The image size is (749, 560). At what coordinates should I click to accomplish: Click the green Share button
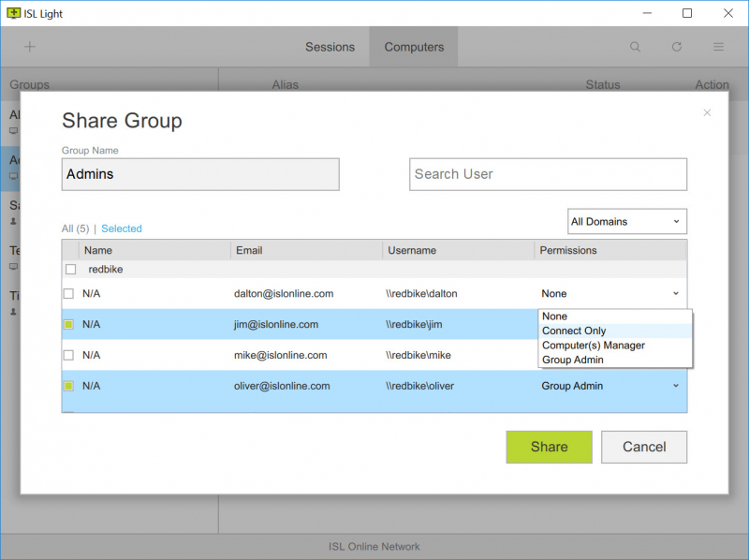[x=549, y=447]
